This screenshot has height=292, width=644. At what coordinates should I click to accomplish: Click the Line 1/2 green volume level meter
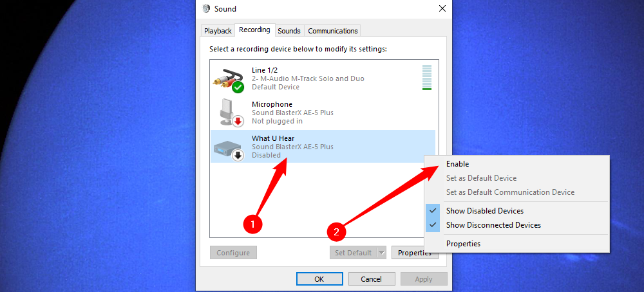pyautogui.click(x=426, y=78)
